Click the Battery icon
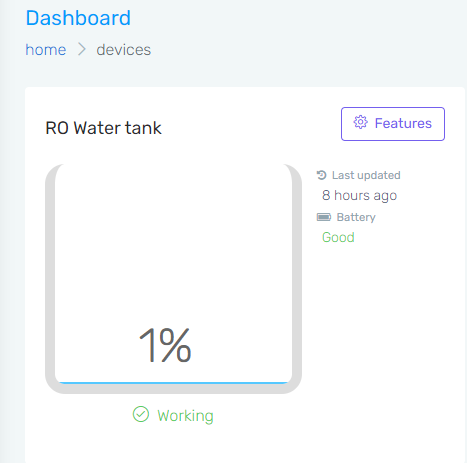The width and height of the screenshot is (467, 463). click(x=324, y=217)
